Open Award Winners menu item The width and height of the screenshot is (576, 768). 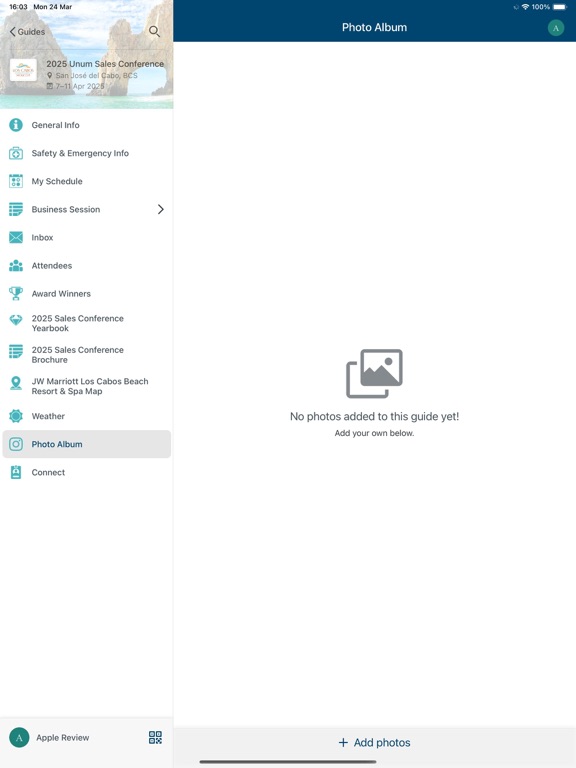[x=86, y=293]
